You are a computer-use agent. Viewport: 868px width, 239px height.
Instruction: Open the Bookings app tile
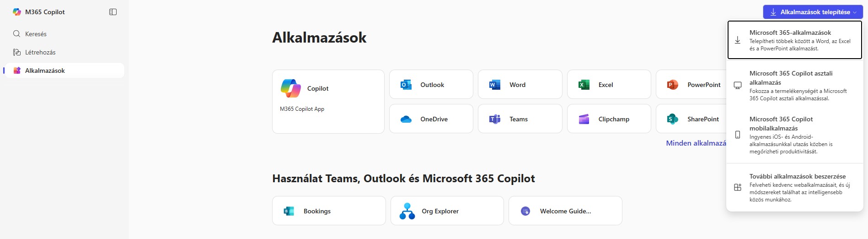(x=328, y=211)
